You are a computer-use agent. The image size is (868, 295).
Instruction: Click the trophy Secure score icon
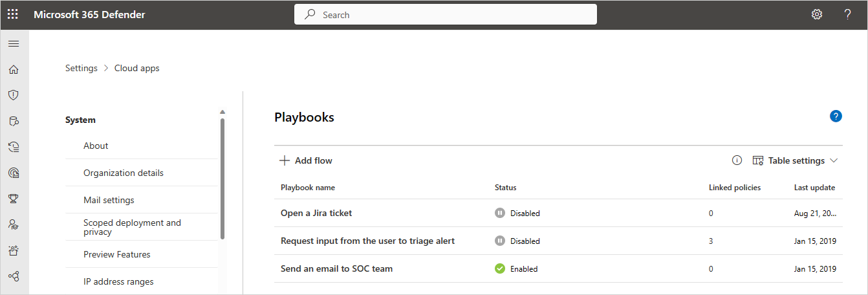point(14,199)
